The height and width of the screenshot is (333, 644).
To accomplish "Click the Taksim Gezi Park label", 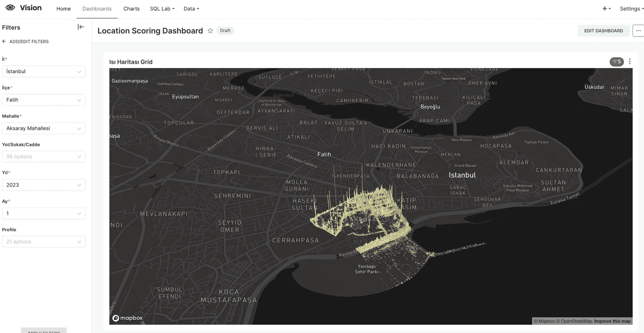I will (x=453, y=79).
